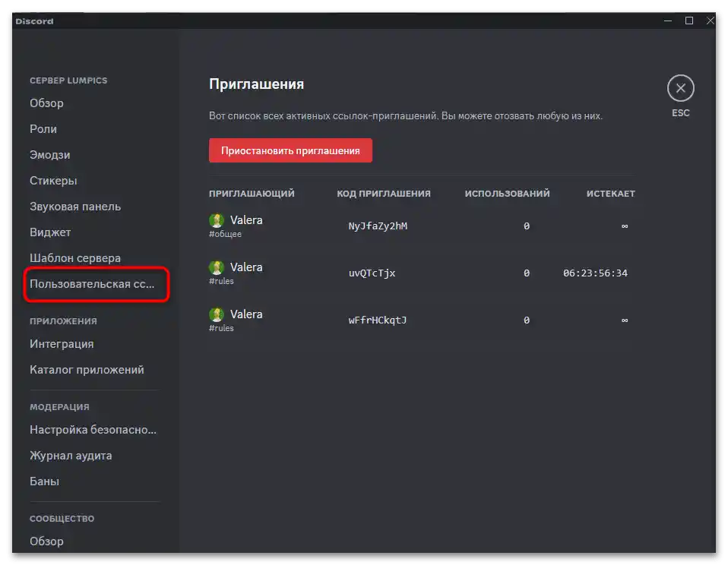Image resolution: width=728 pixels, height=565 pixels.
Task: Close settings with the ESC circle icon
Action: click(680, 89)
